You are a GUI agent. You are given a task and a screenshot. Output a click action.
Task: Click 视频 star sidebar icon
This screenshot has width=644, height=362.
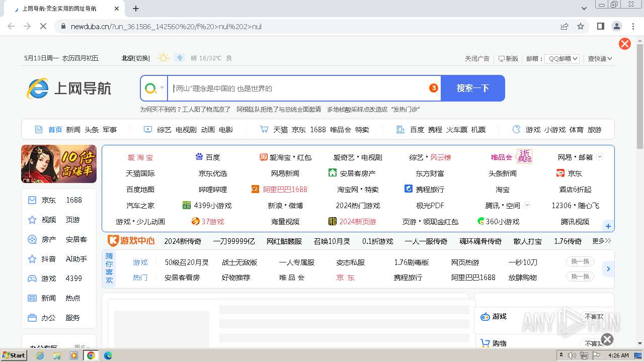pos(32,220)
